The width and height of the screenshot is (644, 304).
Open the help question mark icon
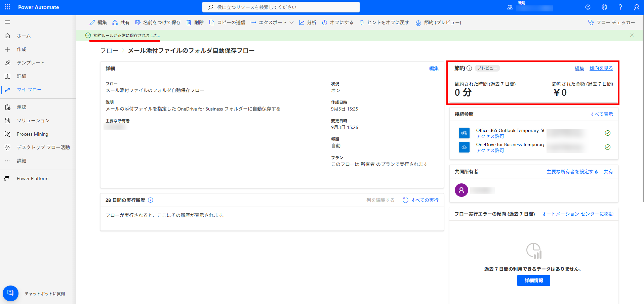[x=620, y=7]
